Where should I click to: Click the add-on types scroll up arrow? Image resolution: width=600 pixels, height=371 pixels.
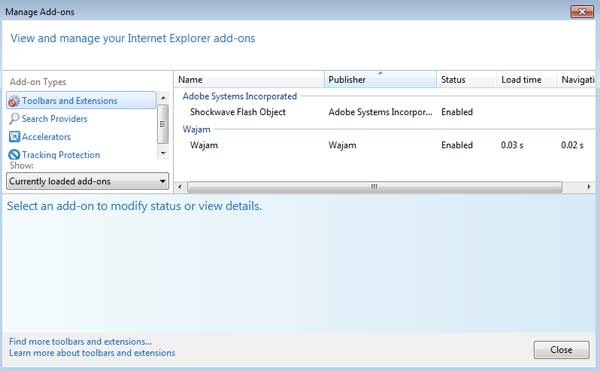163,98
